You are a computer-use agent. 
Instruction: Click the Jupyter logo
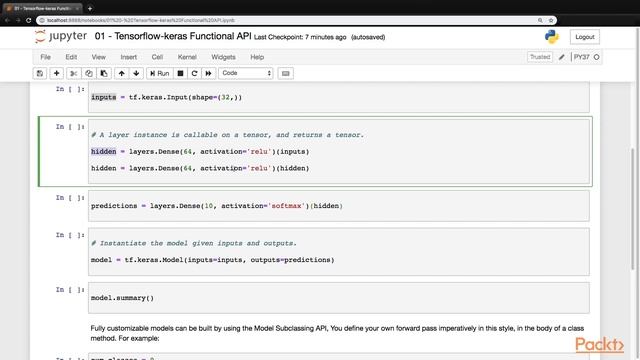coord(61,37)
